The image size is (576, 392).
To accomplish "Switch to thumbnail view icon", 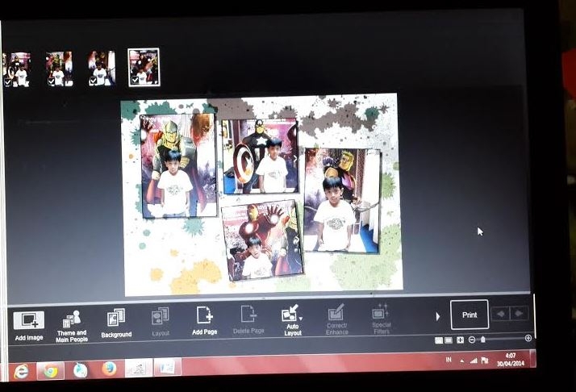I will point(439,340).
